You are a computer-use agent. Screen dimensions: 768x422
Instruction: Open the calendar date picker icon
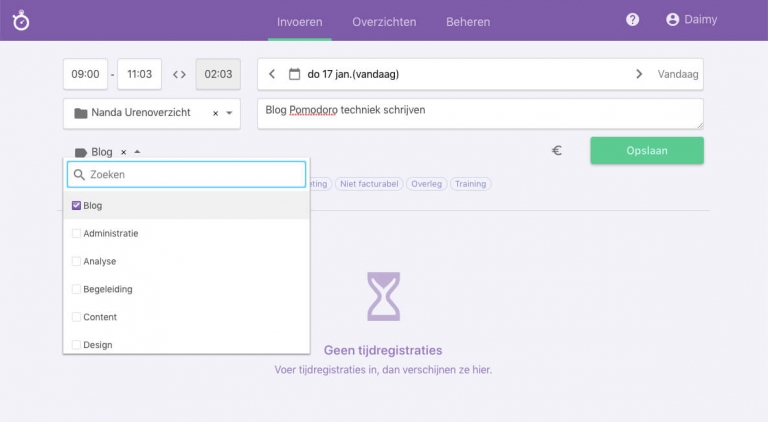pyautogui.click(x=294, y=74)
